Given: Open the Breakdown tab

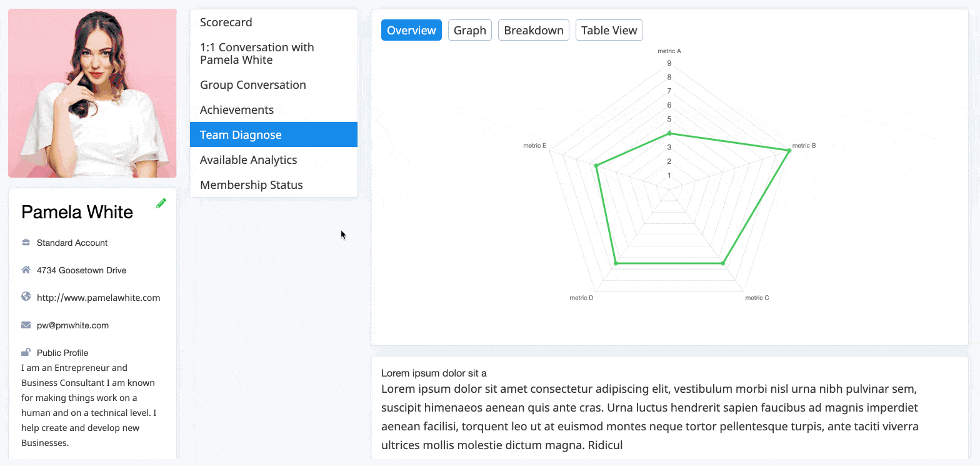Looking at the screenshot, I should coord(534,30).
